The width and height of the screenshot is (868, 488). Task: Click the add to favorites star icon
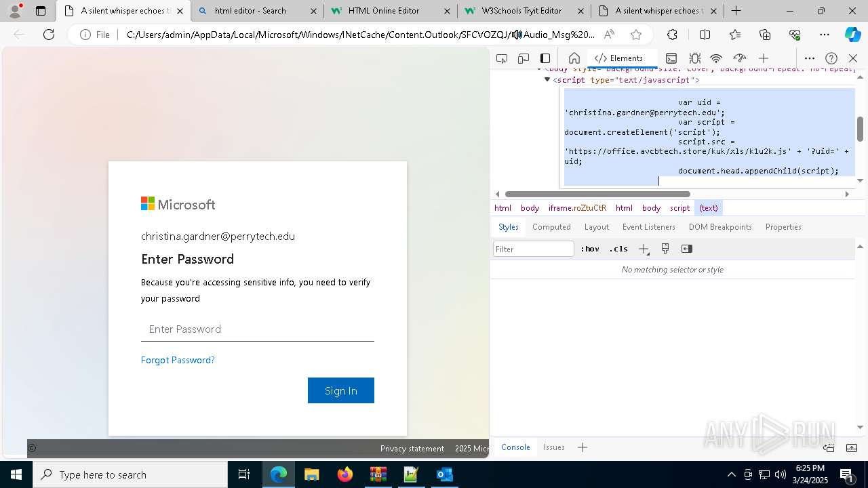(x=635, y=35)
